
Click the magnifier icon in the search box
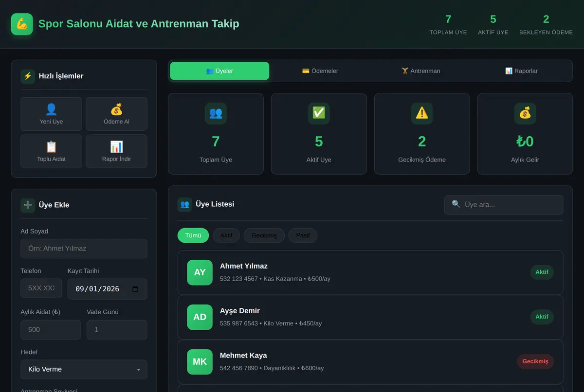click(456, 204)
